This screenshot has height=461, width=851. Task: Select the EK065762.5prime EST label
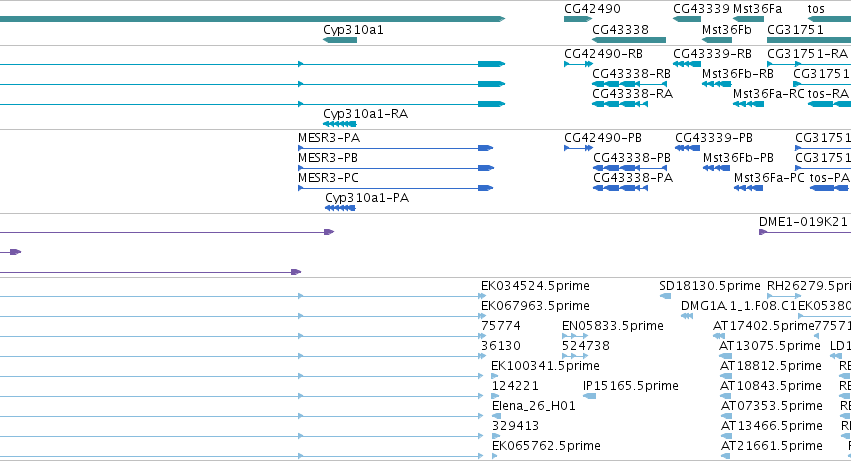tap(546, 446)
